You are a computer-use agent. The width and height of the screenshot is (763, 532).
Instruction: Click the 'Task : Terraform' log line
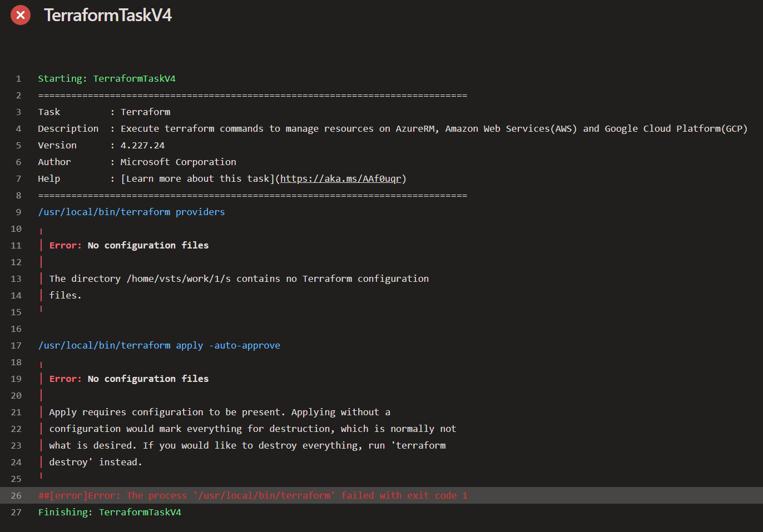tap(104, 112)
